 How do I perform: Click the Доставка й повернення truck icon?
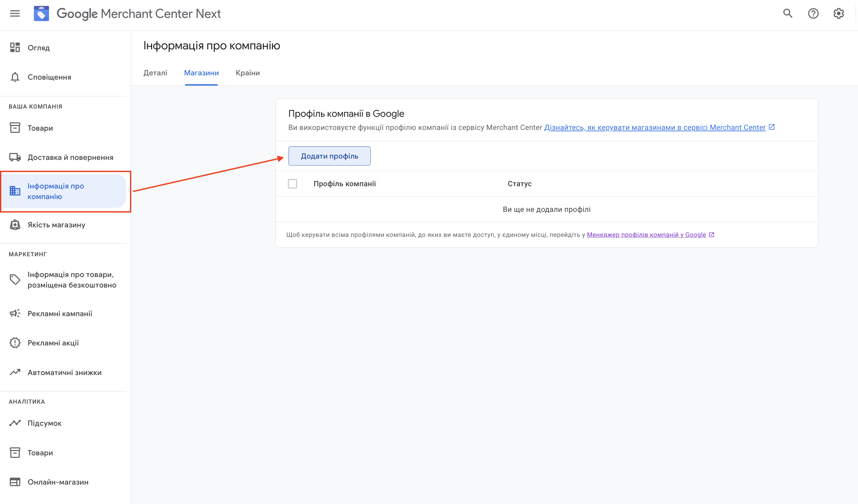pos(15,157)
